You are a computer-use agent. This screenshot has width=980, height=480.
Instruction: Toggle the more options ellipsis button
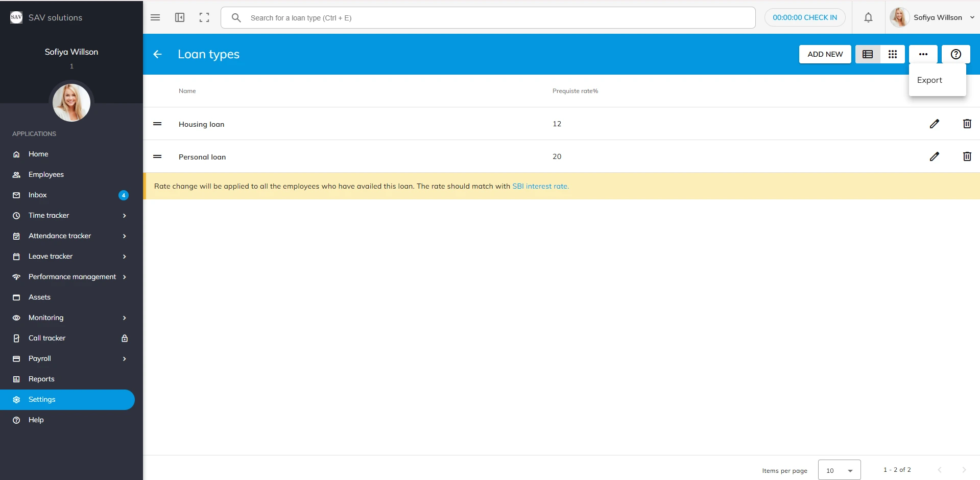(x=923, y=54)
